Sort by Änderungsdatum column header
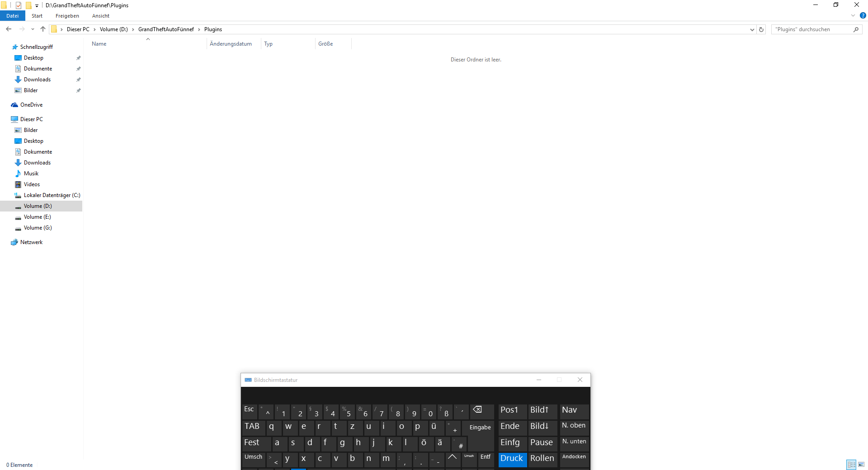The height and width of the screenshot is (470, 868). (x=234, y=44)
